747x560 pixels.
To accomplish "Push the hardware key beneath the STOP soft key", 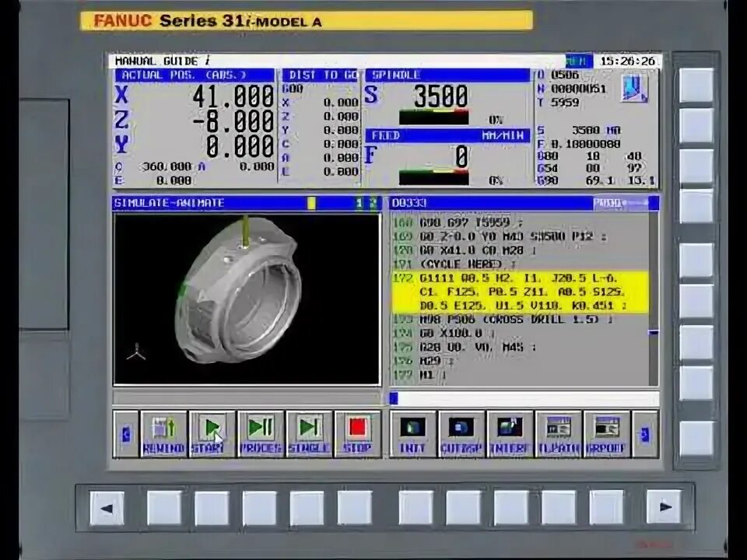I will (355, 508).
